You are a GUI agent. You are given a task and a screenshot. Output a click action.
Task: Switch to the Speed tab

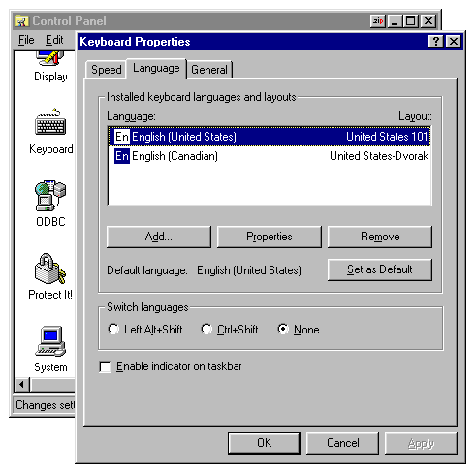106,70
